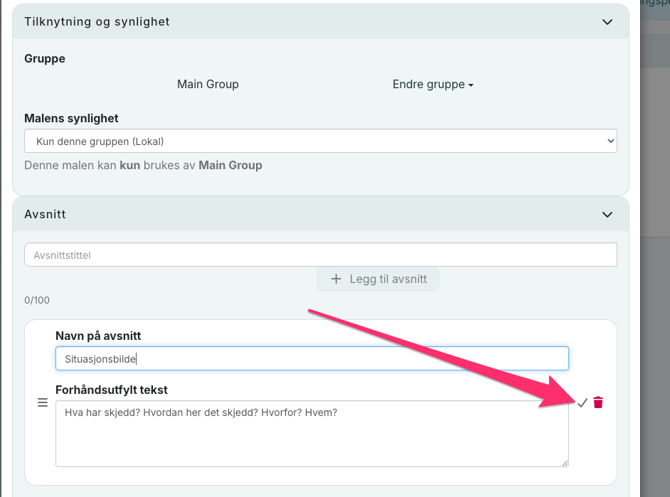Collapse the Tilknytning og synlighet chevron

point(607,21)
